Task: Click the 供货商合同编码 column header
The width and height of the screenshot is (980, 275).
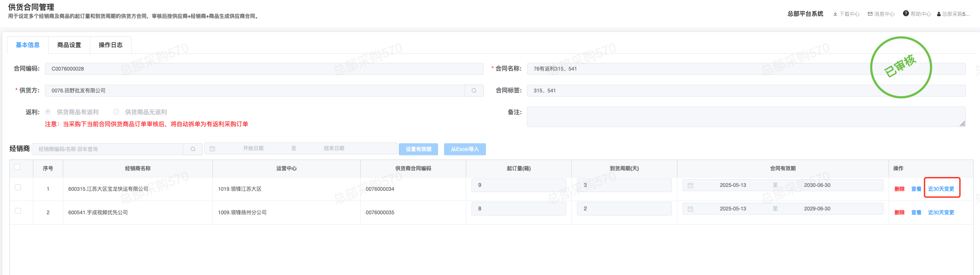Action: 413,169
